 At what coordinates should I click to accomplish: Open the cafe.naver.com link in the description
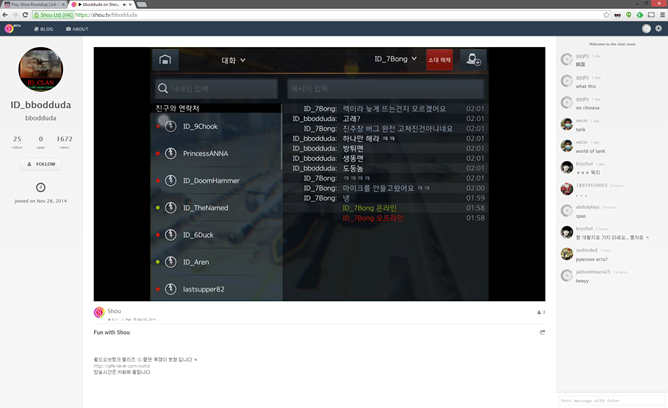(122, 366)
